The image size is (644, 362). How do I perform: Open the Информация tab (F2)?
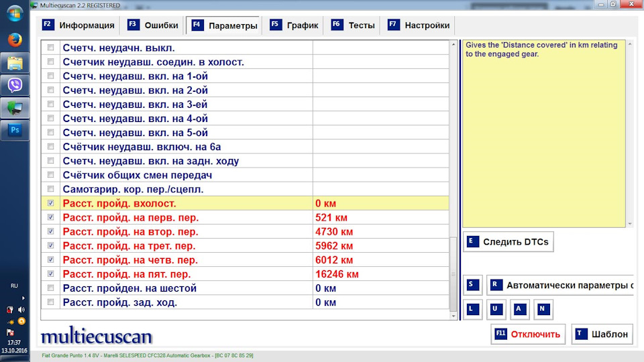point(78,25)
